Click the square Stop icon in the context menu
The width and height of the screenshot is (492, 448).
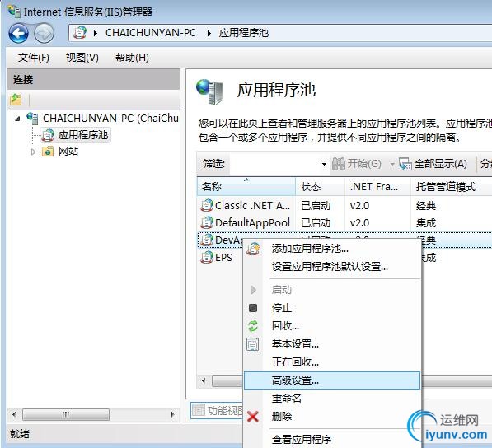tap(253, 308)
